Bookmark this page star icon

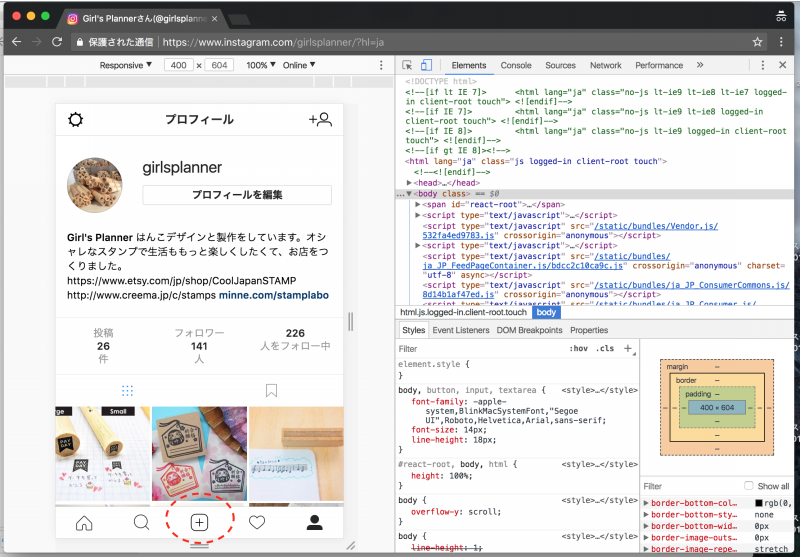(758, 42)
